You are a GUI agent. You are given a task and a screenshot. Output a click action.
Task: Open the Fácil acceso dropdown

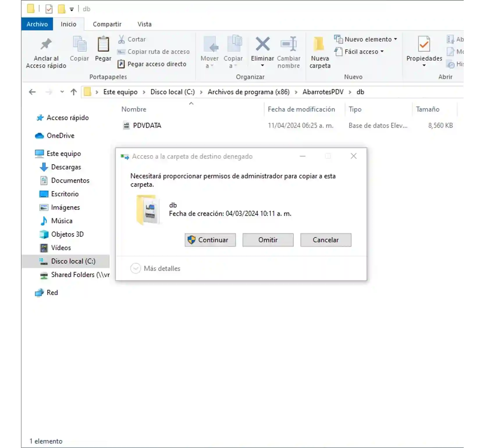(x=359, y=52)
